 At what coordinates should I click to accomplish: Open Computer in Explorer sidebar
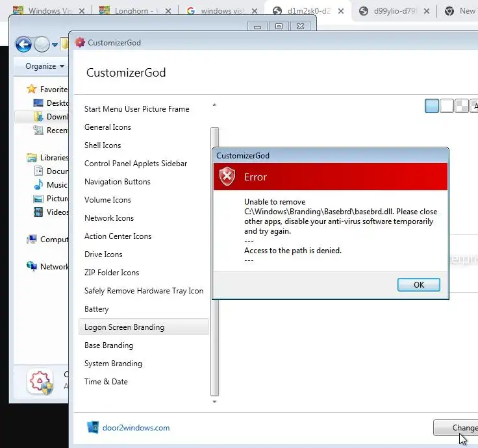coord(47,240)
